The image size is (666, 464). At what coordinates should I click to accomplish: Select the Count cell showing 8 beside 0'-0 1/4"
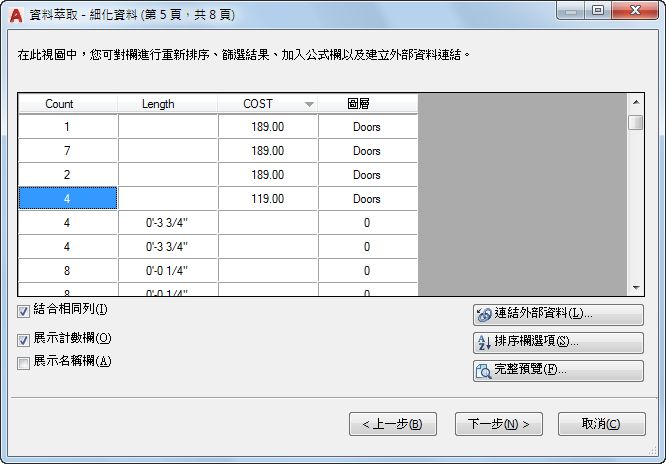(68, 271)
